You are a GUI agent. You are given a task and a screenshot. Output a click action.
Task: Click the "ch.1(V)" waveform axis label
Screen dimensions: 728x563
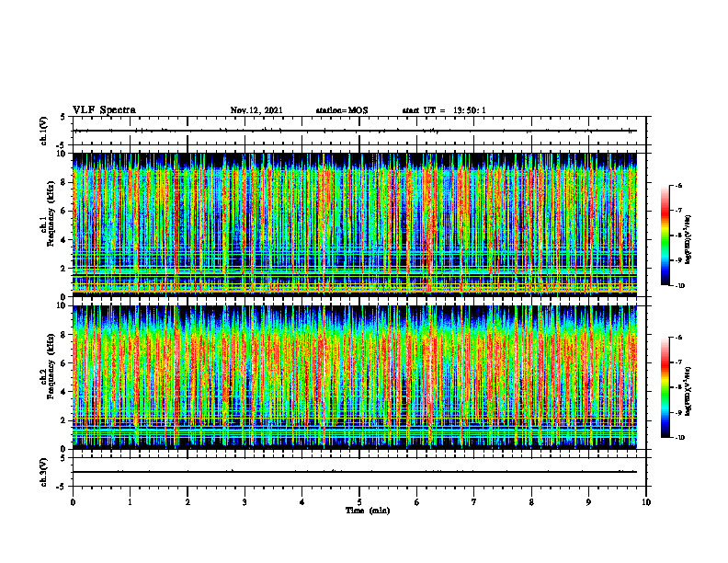click(44, 131)
